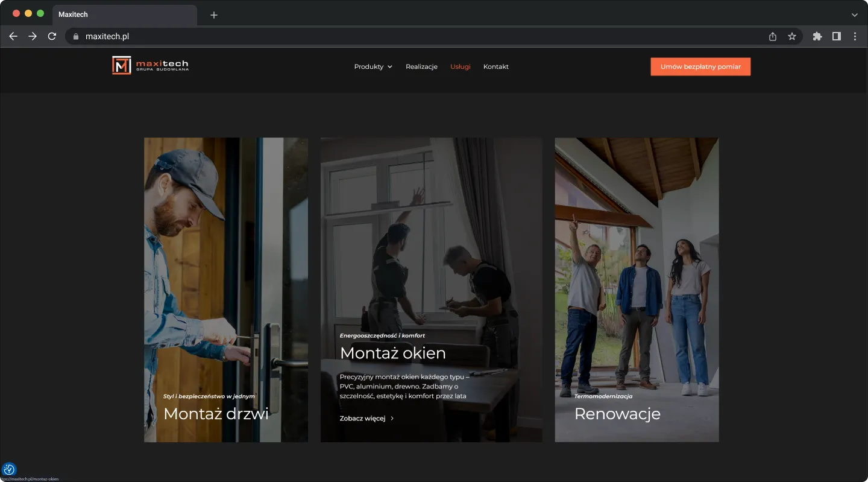
Task: Select the Usługi navigation item
Action: (460, 66)
